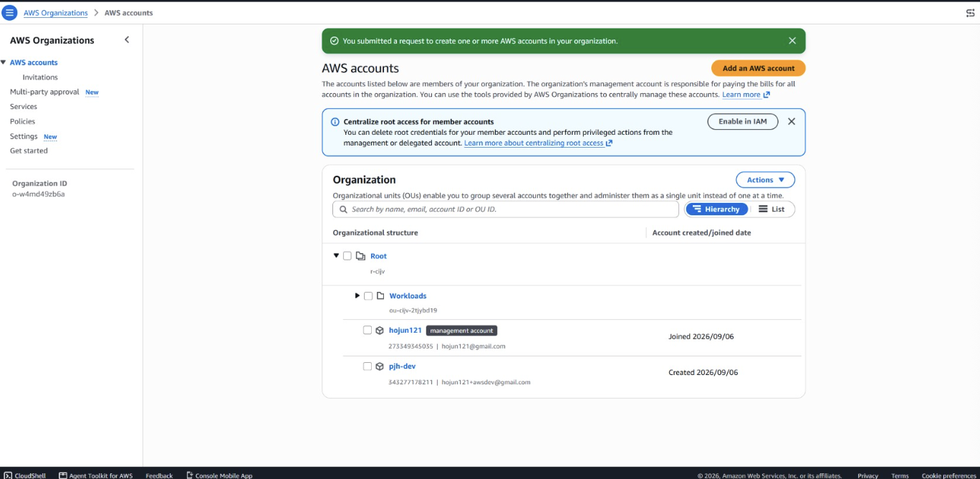Open AWS accounts in sidebar
The image size is (980, 479).
pyautogui.click(x=34, y=62)
